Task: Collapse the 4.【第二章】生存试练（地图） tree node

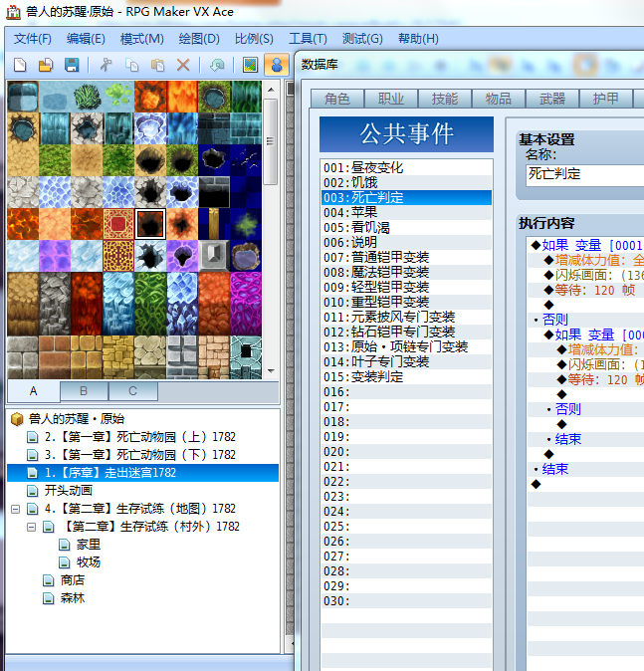Action: (15, 509)
